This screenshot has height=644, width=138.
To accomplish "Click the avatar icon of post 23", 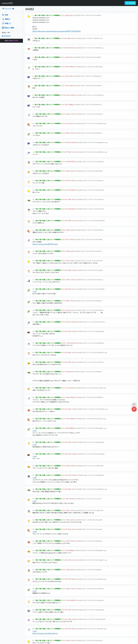I will [29, 241].
